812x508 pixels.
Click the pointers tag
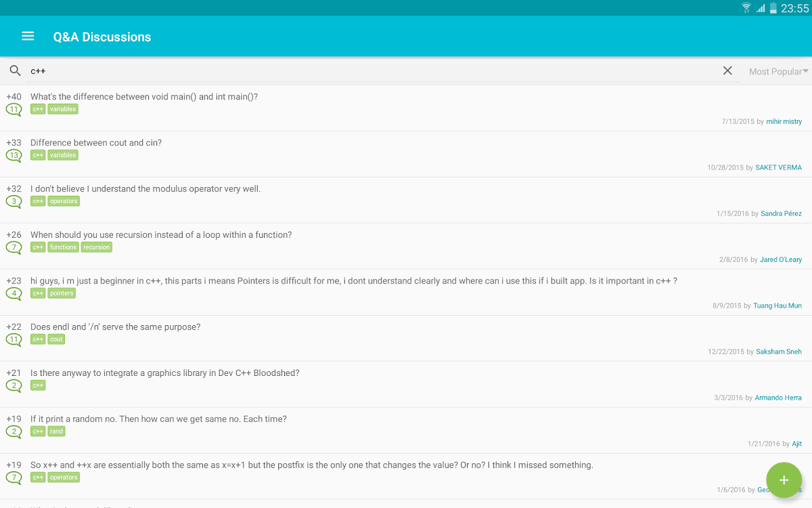click(x=62, y=293)
